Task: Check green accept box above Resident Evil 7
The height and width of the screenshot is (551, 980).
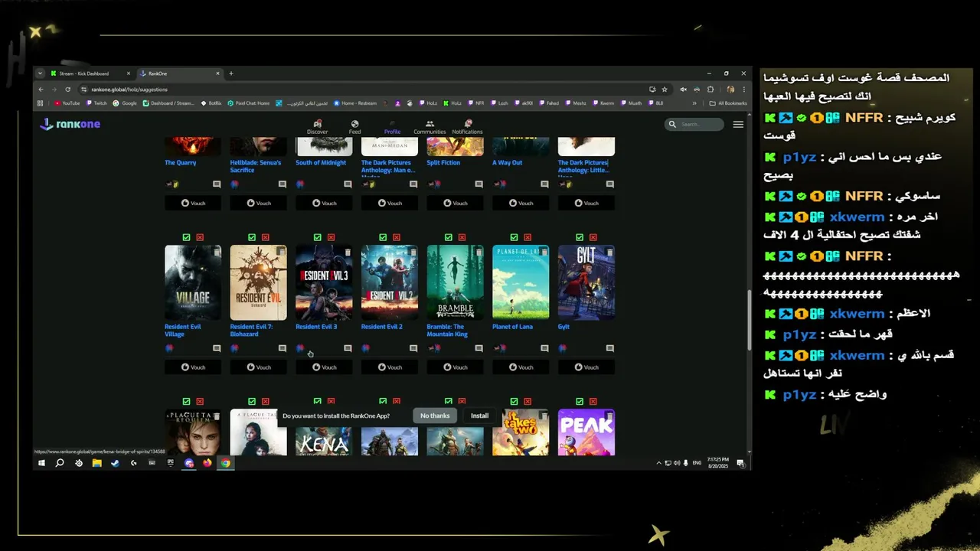Action: point(252,237)
